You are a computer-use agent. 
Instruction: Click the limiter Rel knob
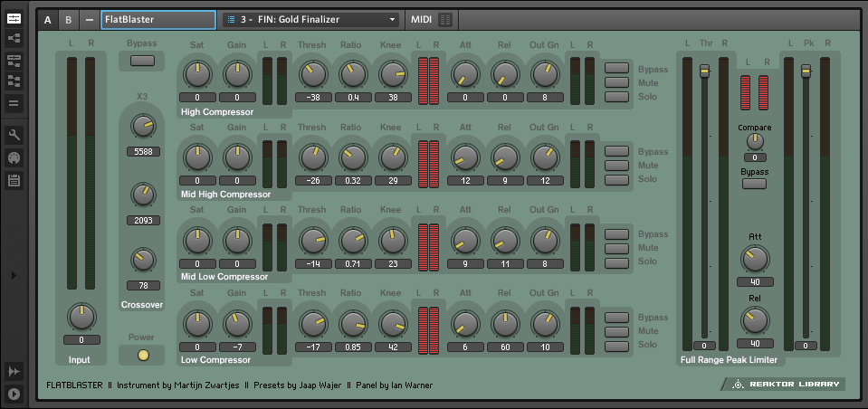pyautogui.click(x=755, y=320)
